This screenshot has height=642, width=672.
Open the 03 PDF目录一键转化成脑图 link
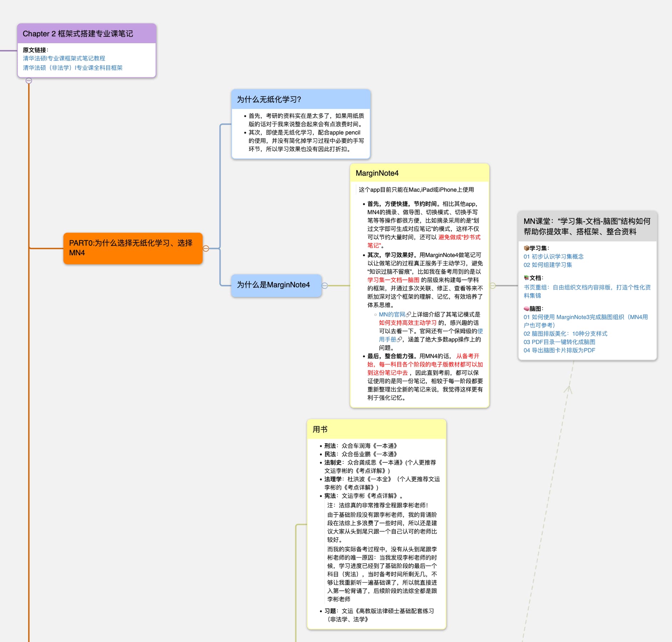tap(559, 342)
